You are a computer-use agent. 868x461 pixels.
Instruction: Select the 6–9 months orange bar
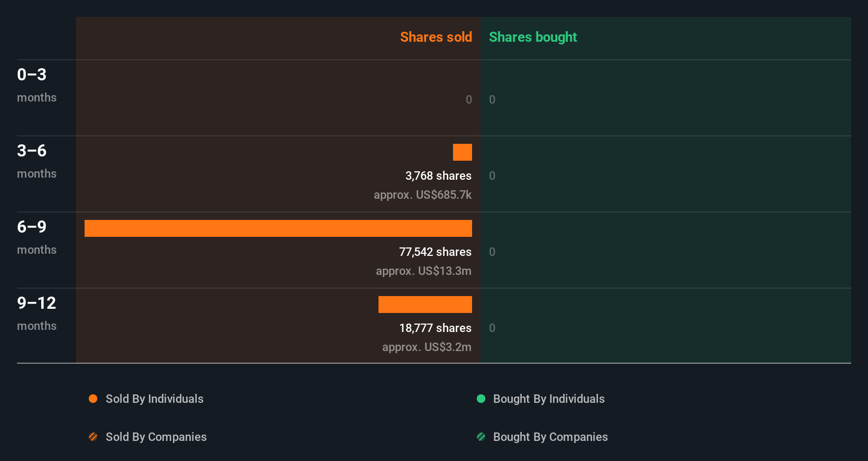point(278,228)
